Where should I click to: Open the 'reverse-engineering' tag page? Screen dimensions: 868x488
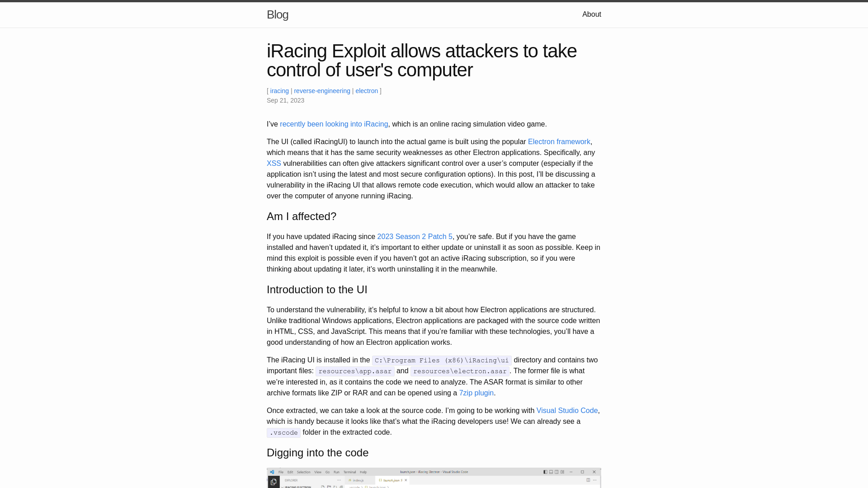322,90
